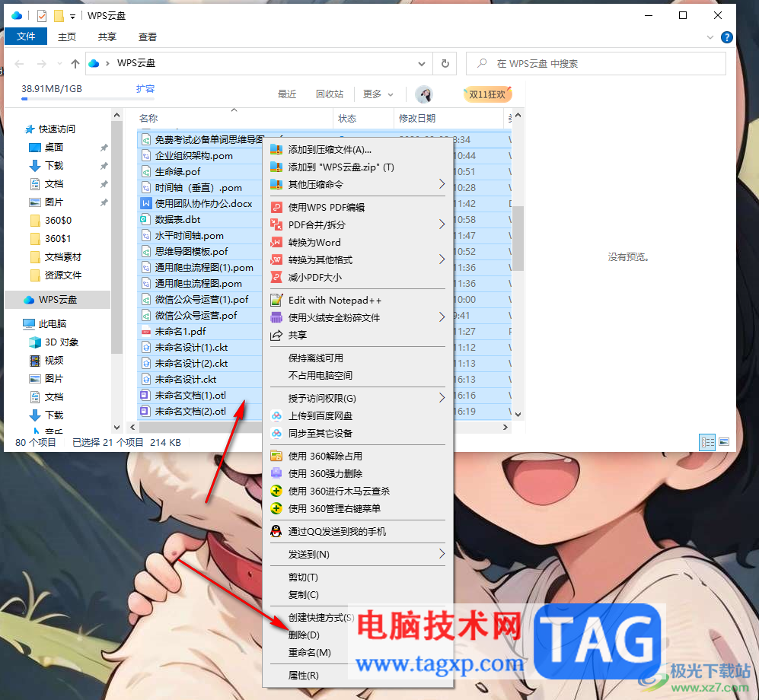Switch to details view icon in status bar
Screen dimensions: 759x700
click(707, 442)
